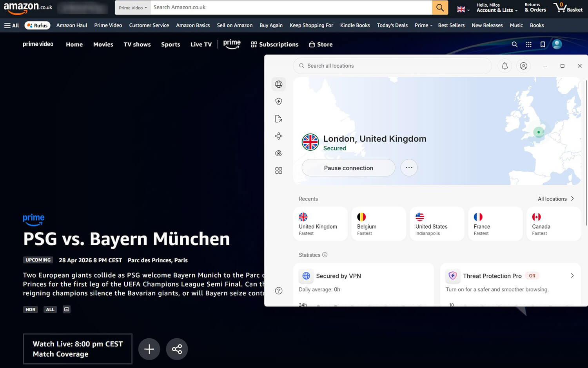Open Keep Shopping For link

tap(311, 25)
